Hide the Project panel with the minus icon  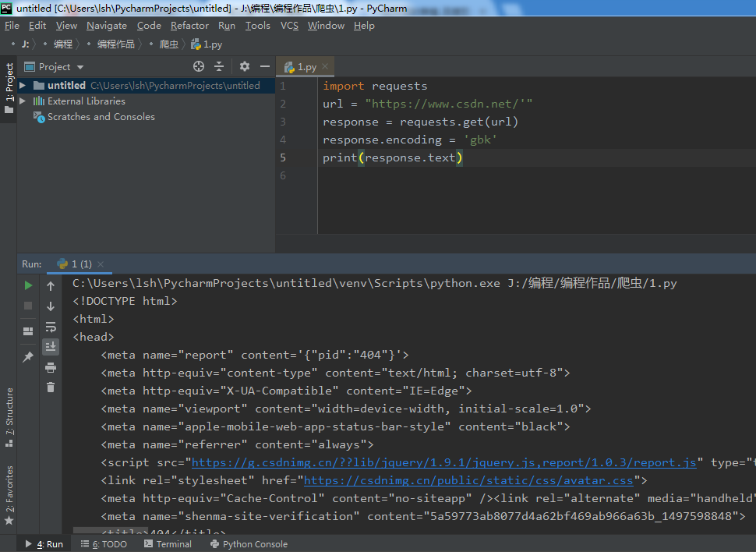click(x=265, y=66)
